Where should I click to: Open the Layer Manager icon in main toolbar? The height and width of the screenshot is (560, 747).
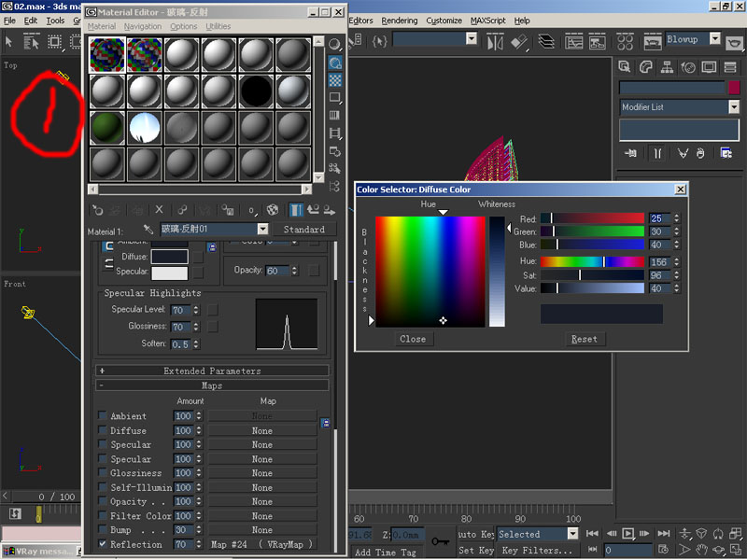pos(545,42)
